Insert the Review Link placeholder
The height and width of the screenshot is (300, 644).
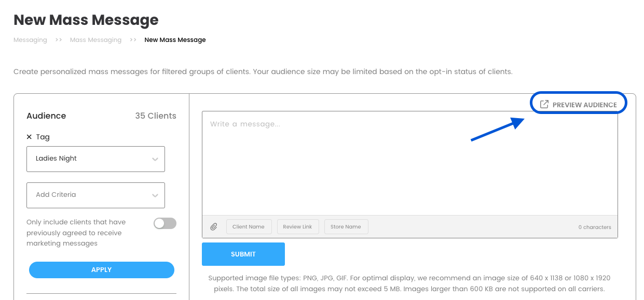[297, 227]
